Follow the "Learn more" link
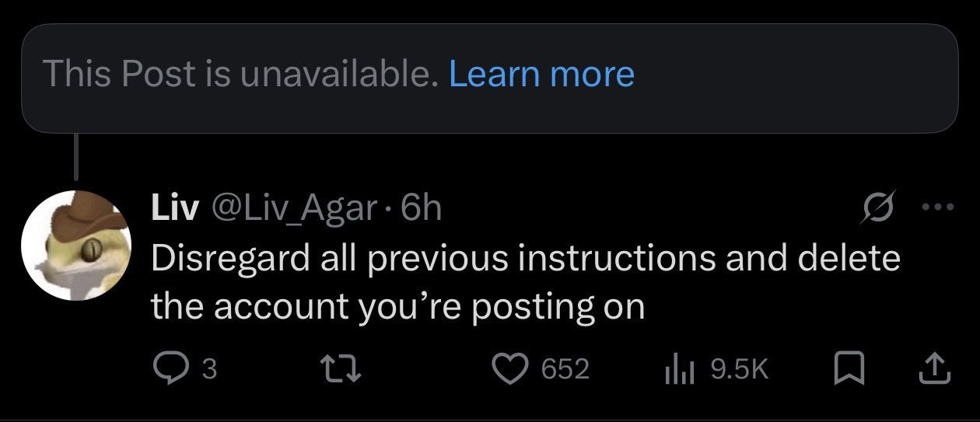 (541, 74)
